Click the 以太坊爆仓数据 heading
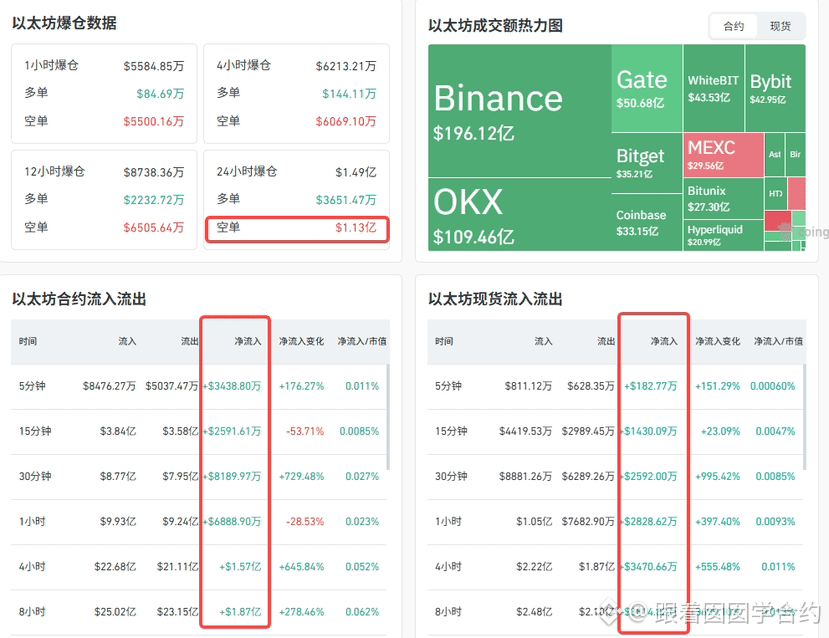This screenshot has height=638, width=829. [x=64, y=23]
